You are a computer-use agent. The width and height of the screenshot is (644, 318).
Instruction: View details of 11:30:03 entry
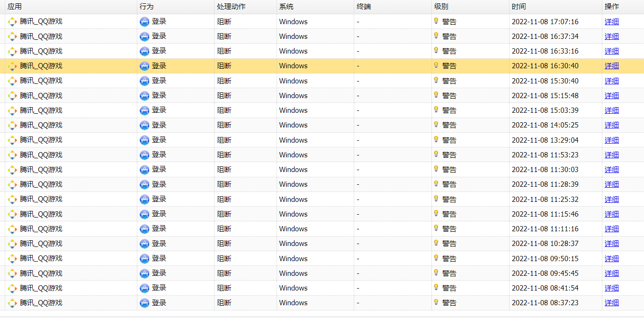tap(612, 170)
